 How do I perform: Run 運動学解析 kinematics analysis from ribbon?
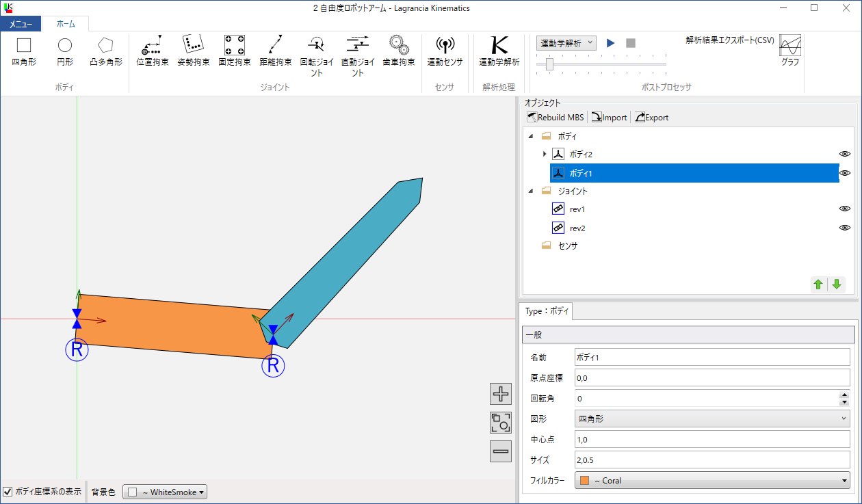[x=499, y=51]
